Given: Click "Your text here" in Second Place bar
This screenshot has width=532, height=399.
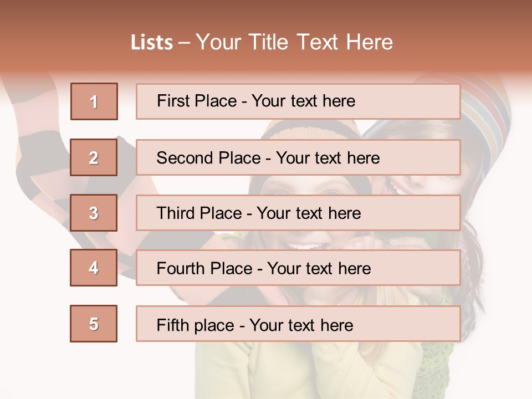Looking at the screenshot, I should point(328,158).
